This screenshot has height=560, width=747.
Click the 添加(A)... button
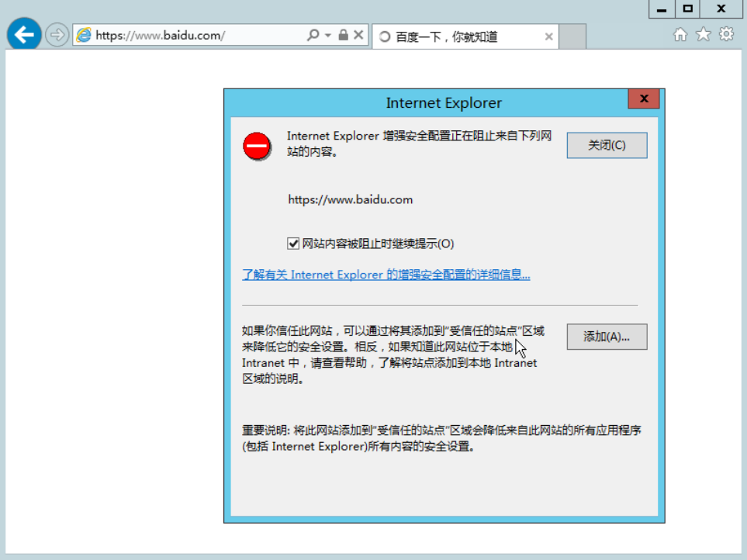[x=607, y=337]
